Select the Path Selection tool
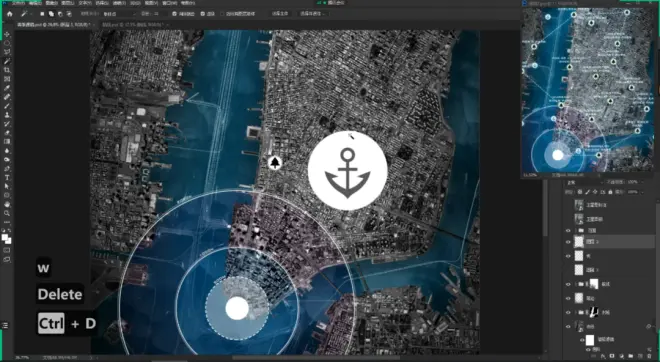Image resolution: width=660 pixels, height=362 pixels. (x=7, y=186)
